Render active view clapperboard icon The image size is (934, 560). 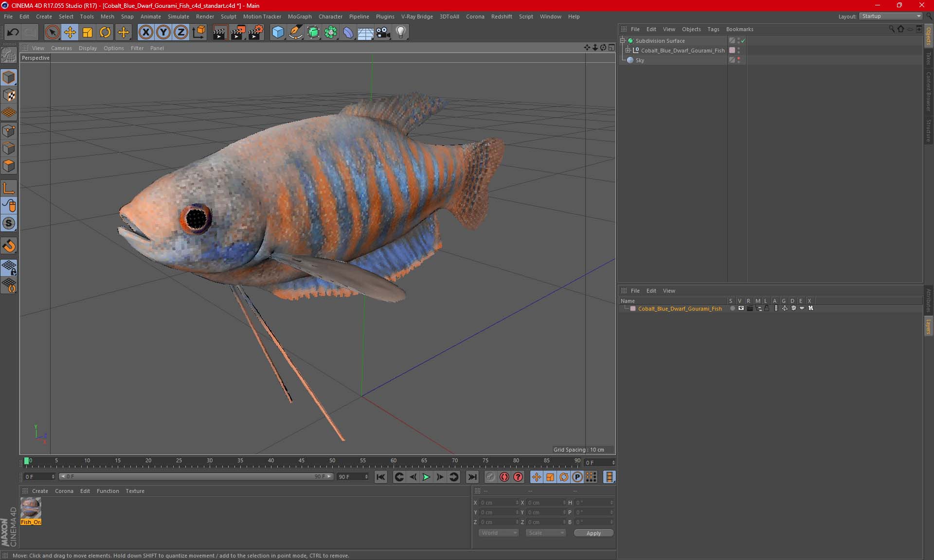(220, 33)
